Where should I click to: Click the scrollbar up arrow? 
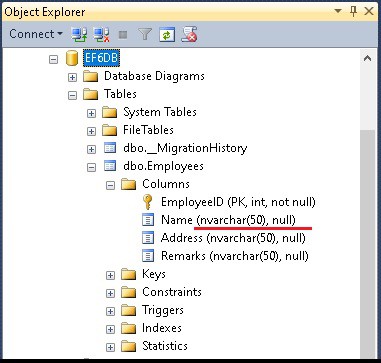click(367, 58)
